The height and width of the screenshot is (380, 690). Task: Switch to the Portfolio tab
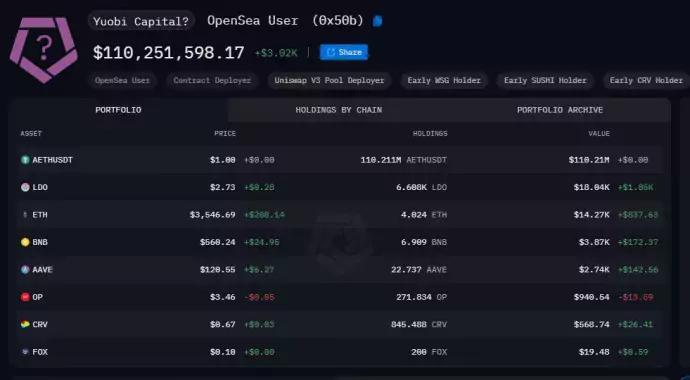[x=118, y=110]
